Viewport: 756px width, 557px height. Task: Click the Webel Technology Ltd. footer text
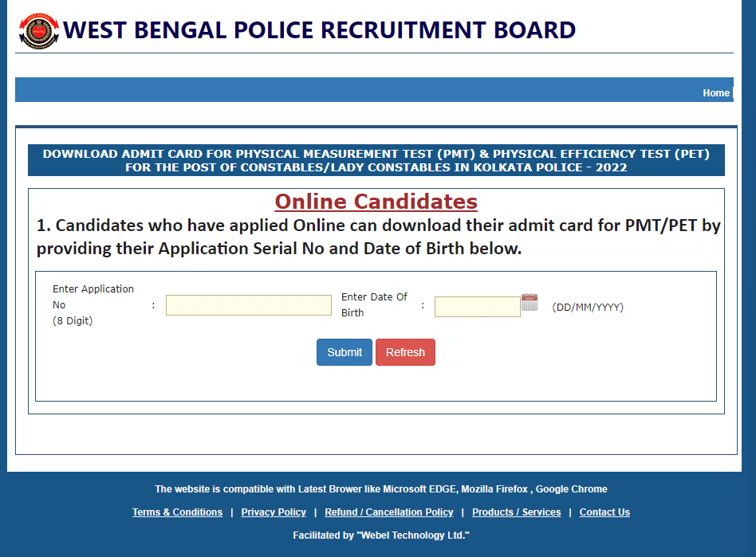click(381, 535)
